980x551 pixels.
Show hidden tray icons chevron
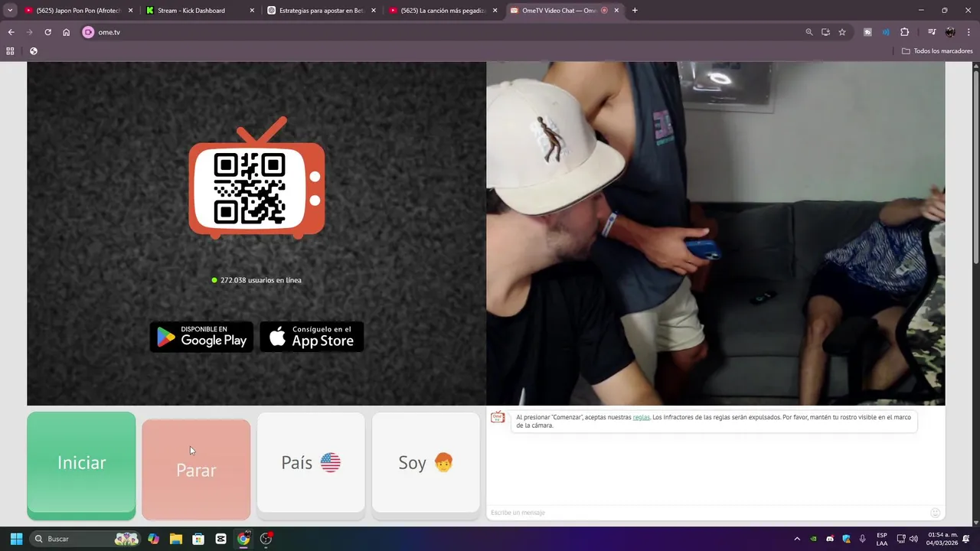pos(797,539)
